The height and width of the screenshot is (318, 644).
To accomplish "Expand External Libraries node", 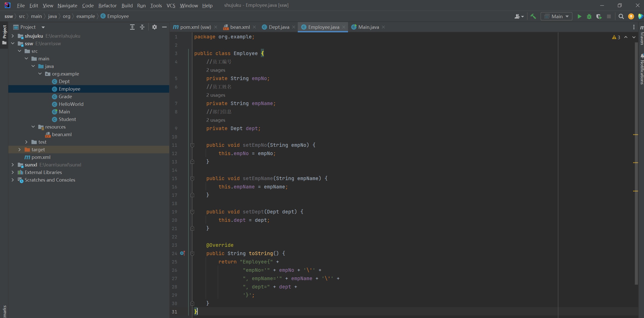I will click(13, 172).
